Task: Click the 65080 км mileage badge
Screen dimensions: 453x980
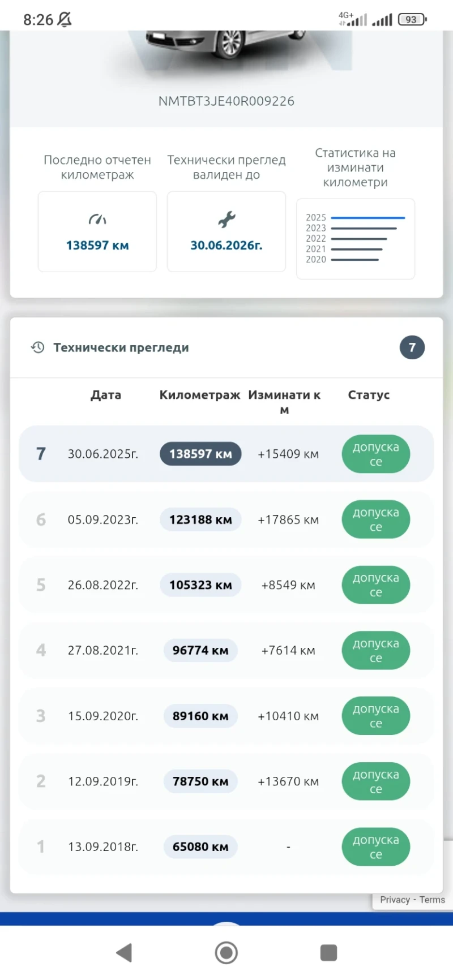Action: (200, 846)
